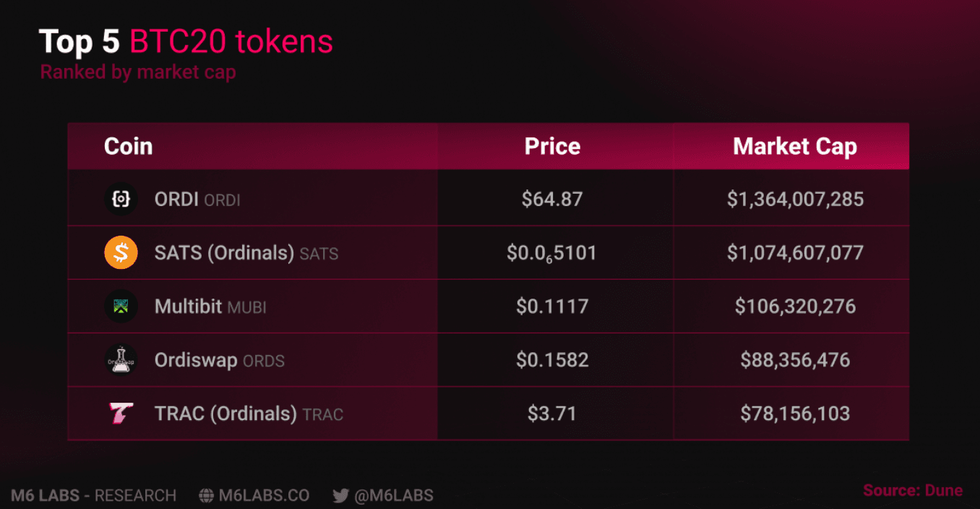Click the TRAC price of $3.71

pyautogui.click(x=552, y=414)
